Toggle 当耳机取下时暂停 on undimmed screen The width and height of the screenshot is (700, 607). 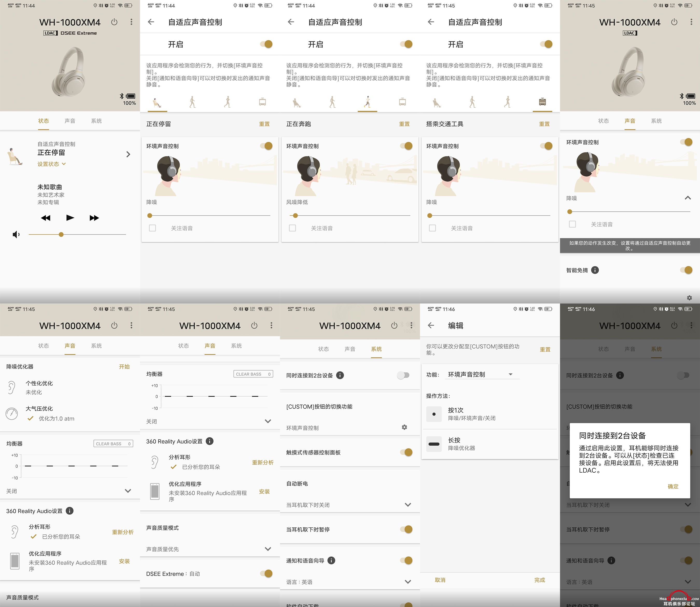coord(406,529)
